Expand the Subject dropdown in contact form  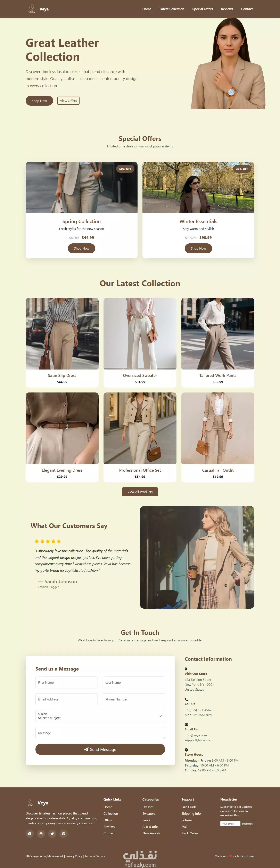100,716
